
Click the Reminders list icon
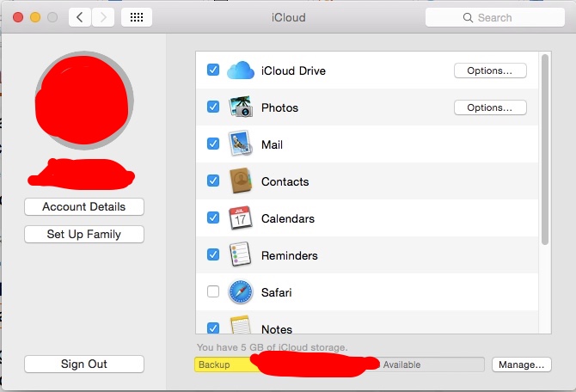coord(241,254)
